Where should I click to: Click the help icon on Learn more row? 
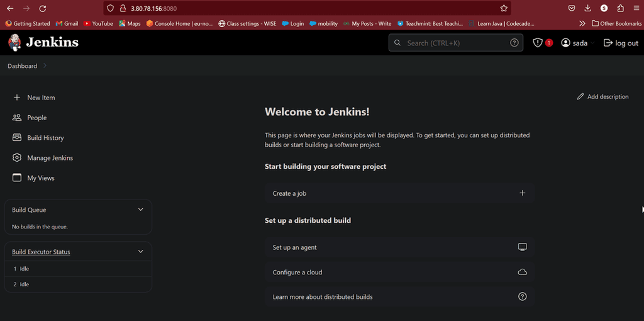[x=523, y=296]
